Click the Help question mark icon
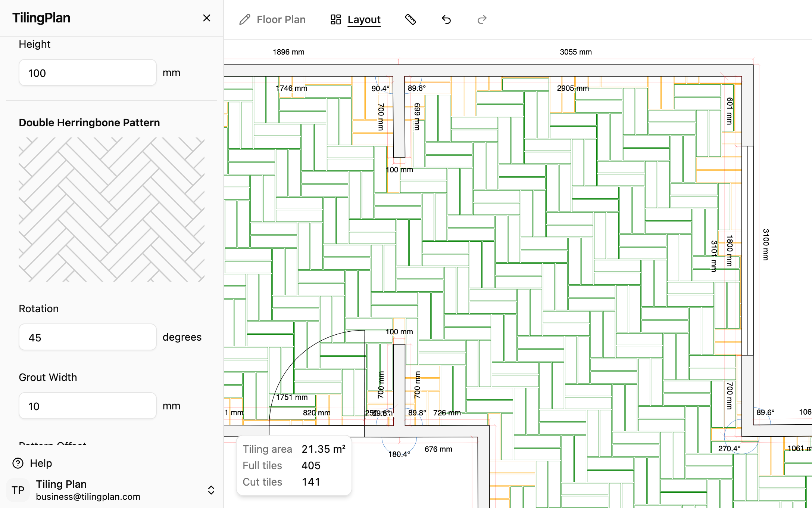This screenshot has width=812, height=508. [x=18, y=463]
